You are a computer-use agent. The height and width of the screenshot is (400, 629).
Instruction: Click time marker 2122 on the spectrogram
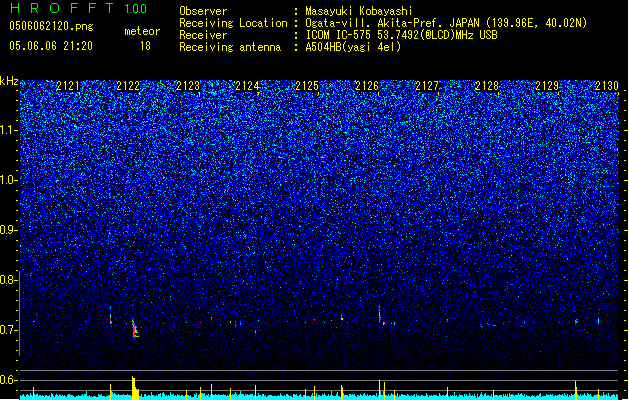click(128, 86)
